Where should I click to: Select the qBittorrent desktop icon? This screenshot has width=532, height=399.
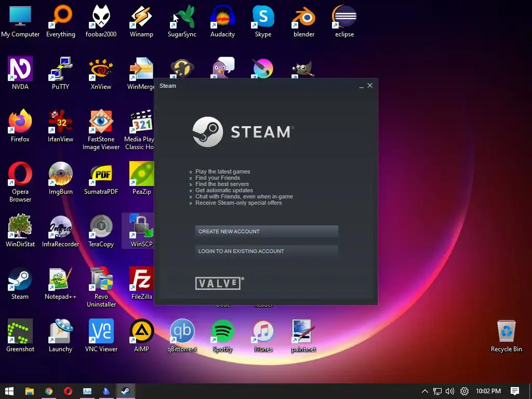[x=182, y=336]
